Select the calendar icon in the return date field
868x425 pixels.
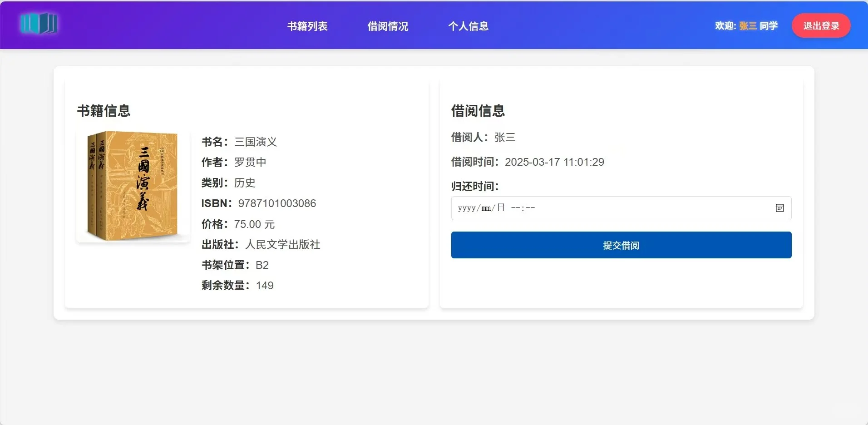point(780,208)
